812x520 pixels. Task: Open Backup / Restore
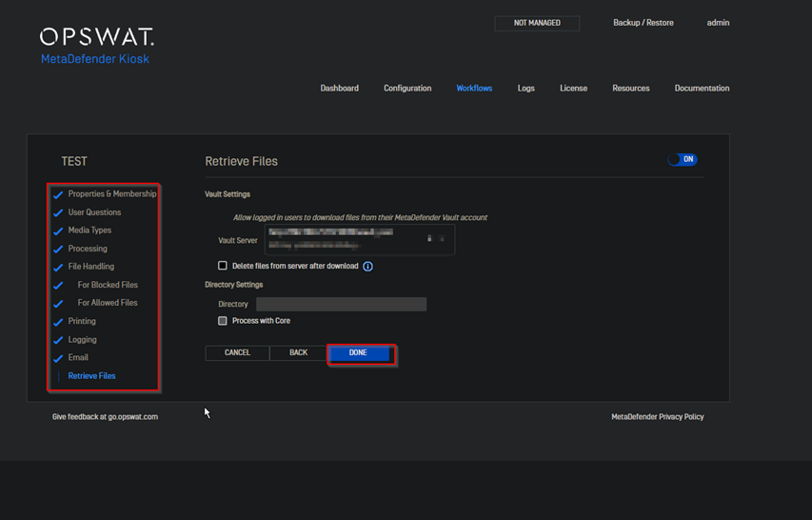[644, 23]
